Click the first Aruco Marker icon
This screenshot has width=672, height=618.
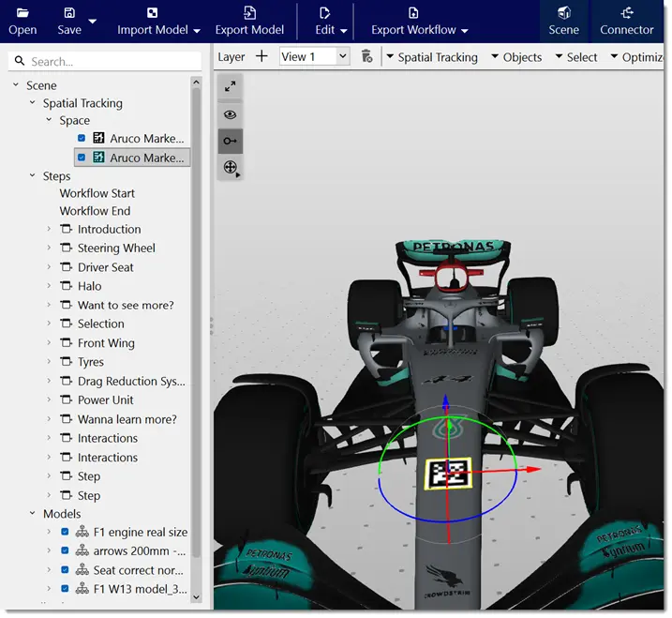[99, 138]
